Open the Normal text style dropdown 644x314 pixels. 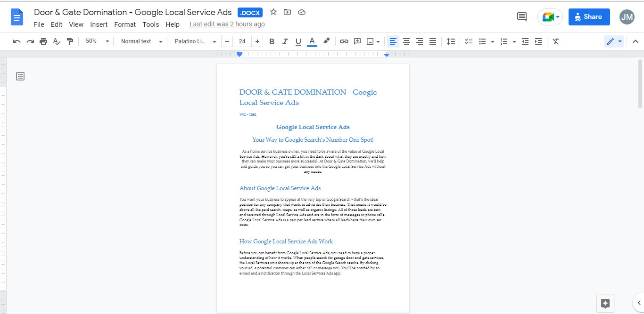coord(141,41)
